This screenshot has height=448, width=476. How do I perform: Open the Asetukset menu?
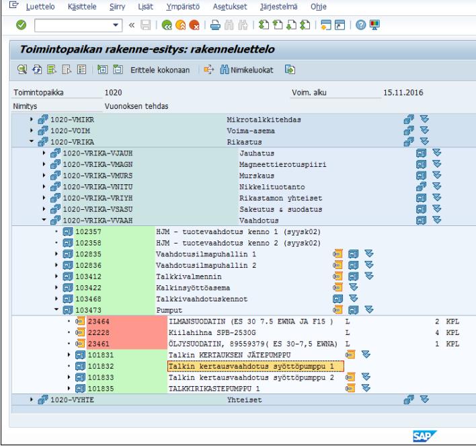tap(230, 7)
